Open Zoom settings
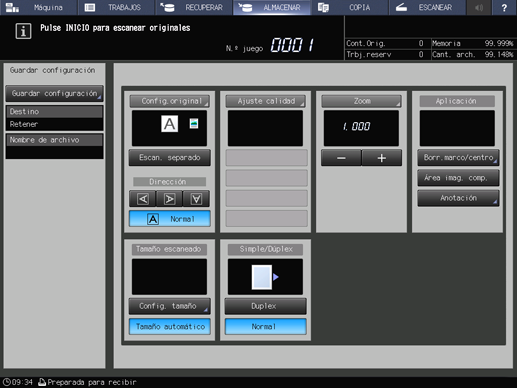Viewport: 517px width, 388px height. point(361,101)
